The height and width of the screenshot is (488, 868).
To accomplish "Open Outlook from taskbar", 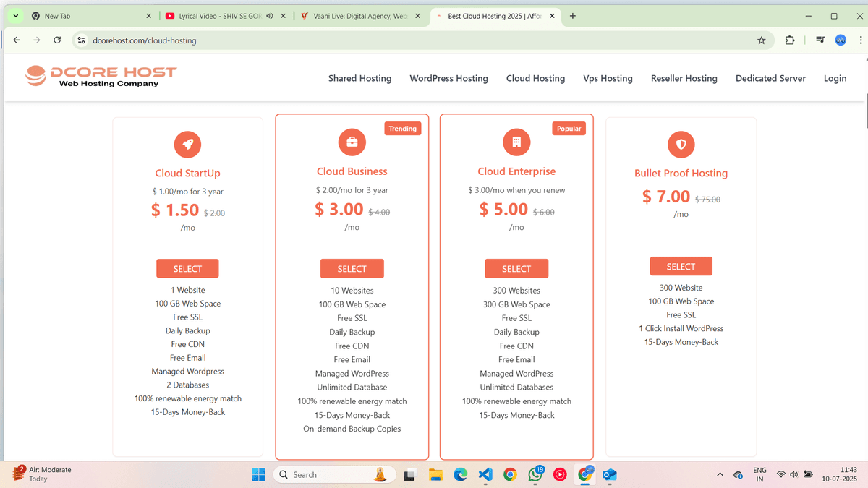I will pos(610,474).
